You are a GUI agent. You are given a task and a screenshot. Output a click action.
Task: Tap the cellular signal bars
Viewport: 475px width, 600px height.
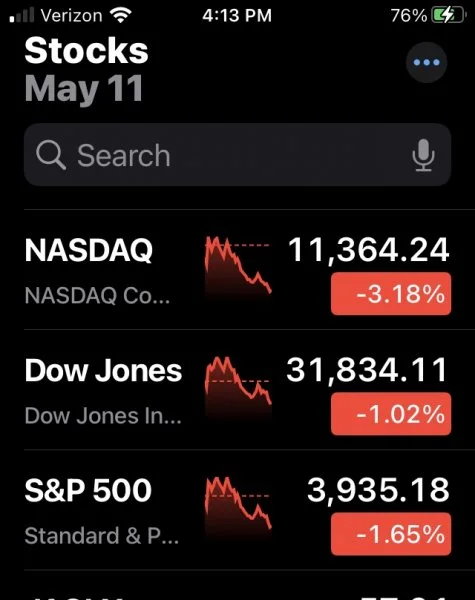(x=22, y=16)
